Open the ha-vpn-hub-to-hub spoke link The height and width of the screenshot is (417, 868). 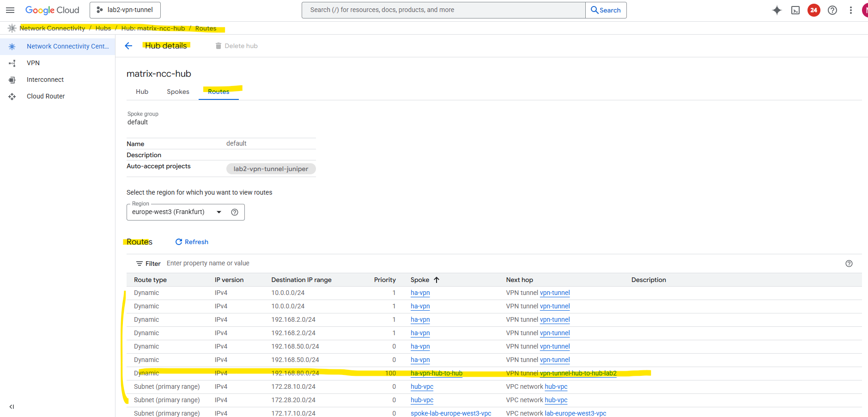(436, 373)
